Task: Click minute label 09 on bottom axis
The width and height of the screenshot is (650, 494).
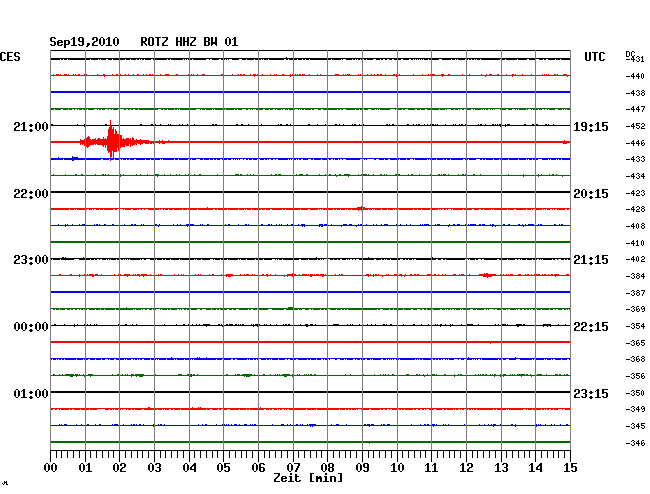Action: click(362, 468)
